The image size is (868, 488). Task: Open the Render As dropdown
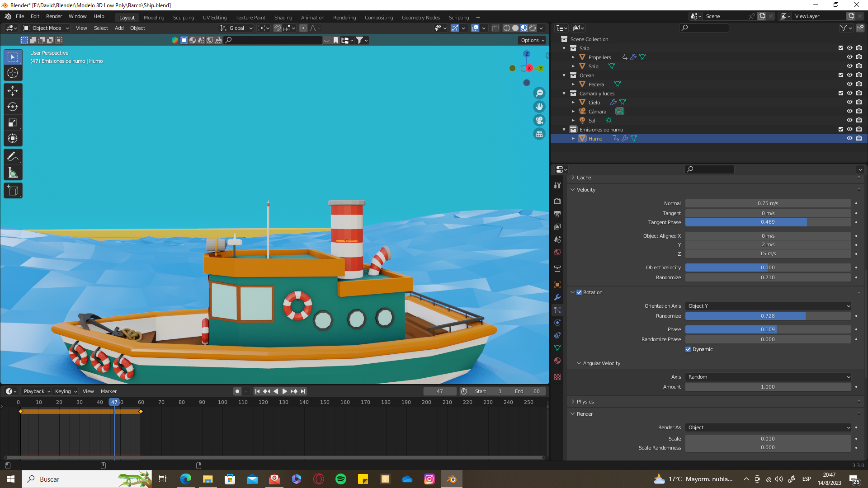tap(768, 427)
